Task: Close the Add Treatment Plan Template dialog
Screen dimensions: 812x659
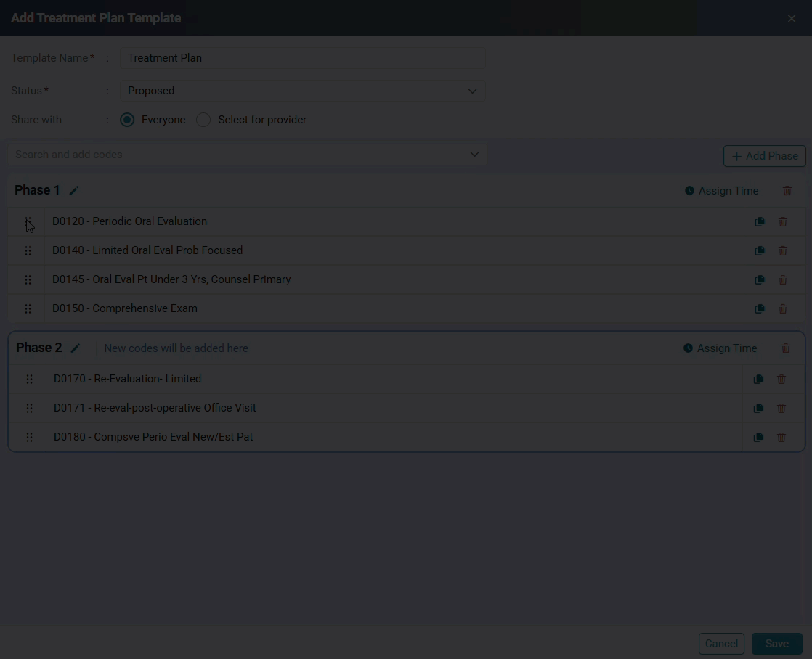Action: coord(791,19)
